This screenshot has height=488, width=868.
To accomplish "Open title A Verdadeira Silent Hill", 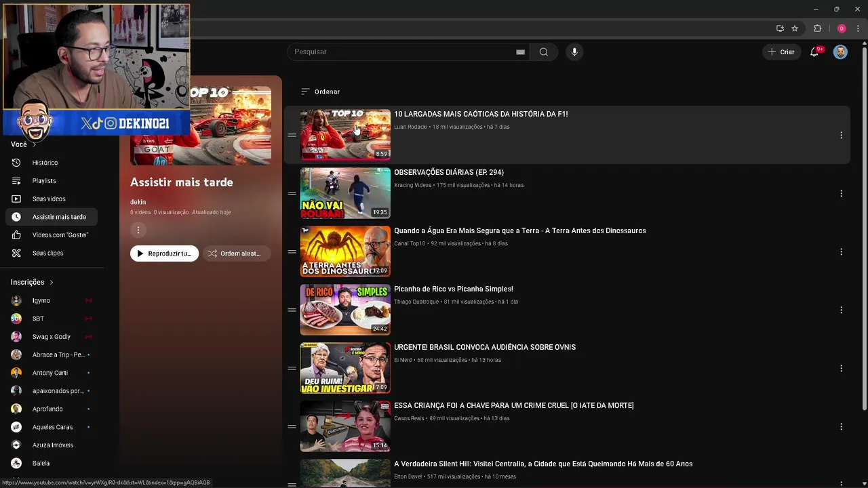I will 543,464.
